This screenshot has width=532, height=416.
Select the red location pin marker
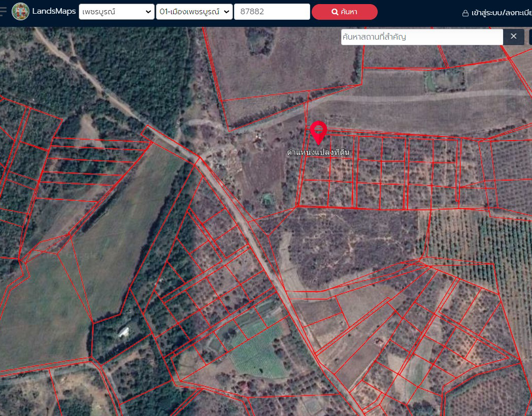318,132
